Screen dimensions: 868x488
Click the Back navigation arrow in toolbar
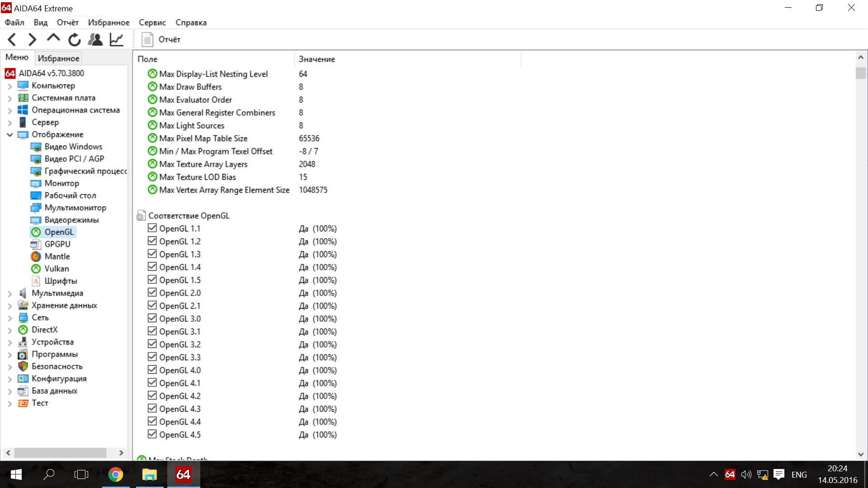[x=12, y=40]
